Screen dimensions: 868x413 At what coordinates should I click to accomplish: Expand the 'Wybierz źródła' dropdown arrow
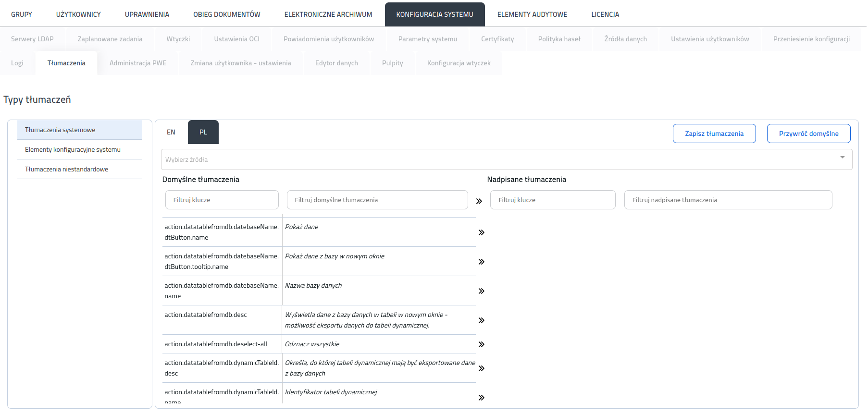click(842, 158)
